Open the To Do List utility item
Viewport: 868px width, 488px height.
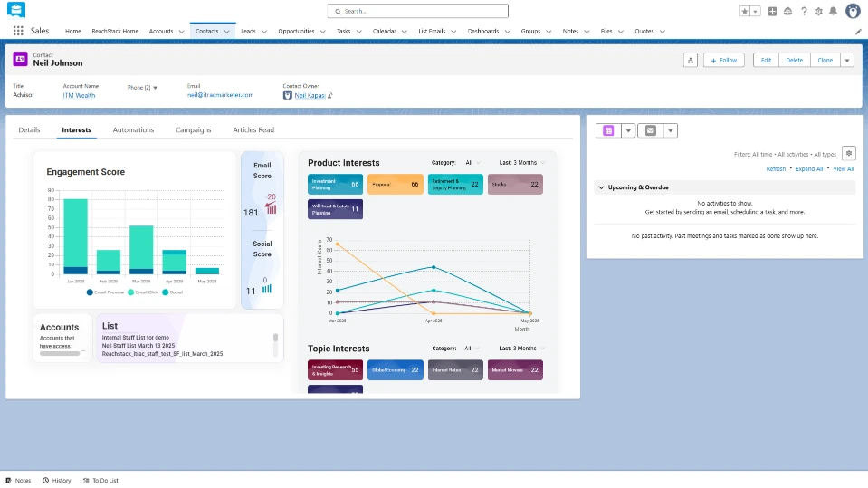(100, 480)
